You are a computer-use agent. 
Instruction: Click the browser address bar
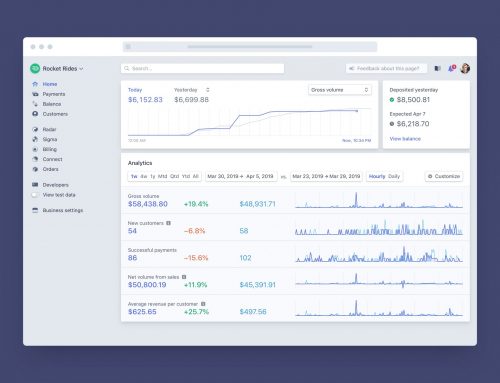(250, 47)
